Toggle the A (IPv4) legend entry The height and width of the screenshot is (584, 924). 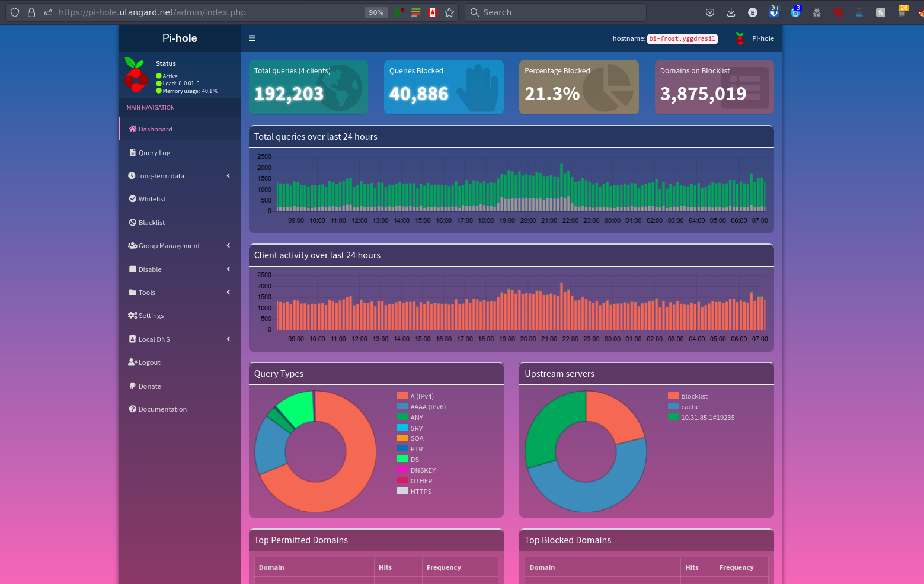[x=421, y=396]
